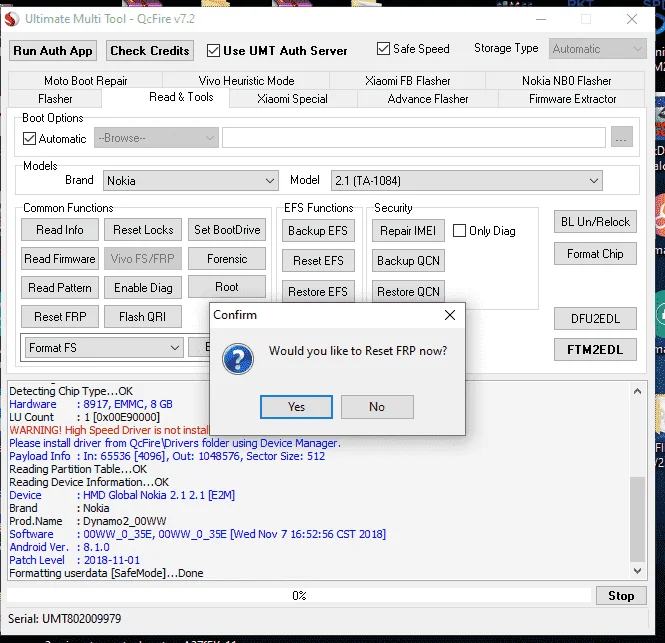The height and width of the screenshot is (643, 665).
Task: Click the Read Pattern button
Action: coord(60,288)
